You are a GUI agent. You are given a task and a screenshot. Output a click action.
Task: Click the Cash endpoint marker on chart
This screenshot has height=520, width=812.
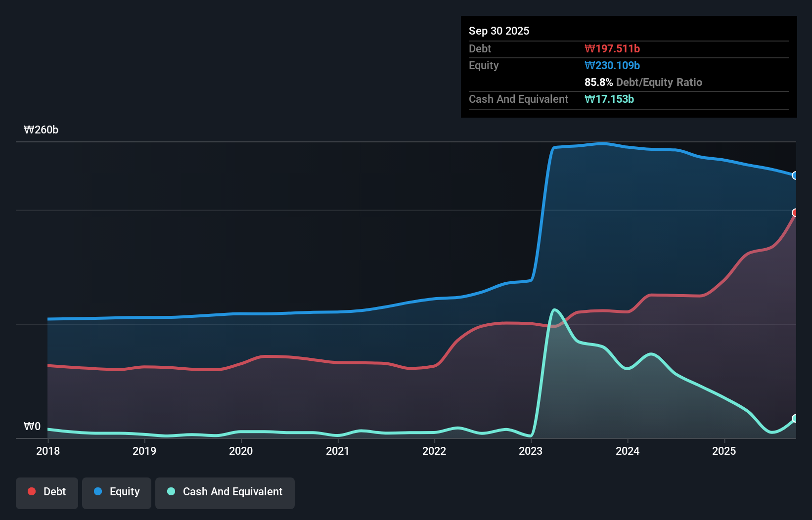pyautogui.click(x=795, y=419)
